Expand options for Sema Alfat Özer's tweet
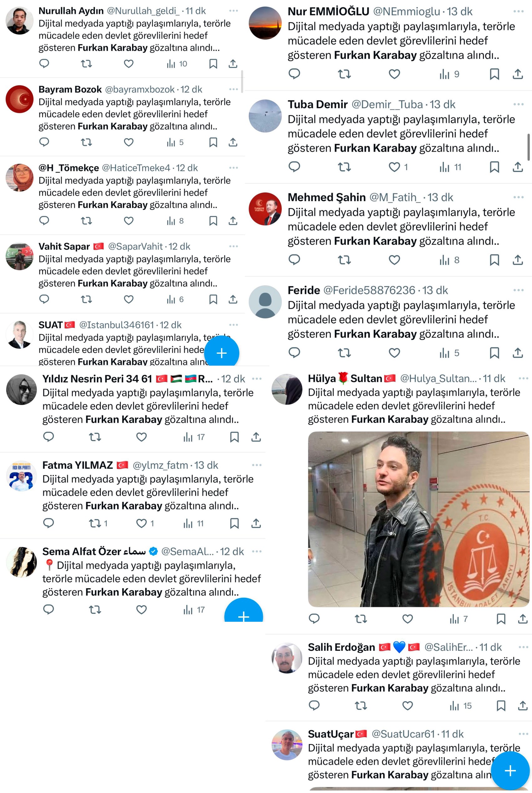The height and width of the screenshot is (793, 532). pos(257,551)
